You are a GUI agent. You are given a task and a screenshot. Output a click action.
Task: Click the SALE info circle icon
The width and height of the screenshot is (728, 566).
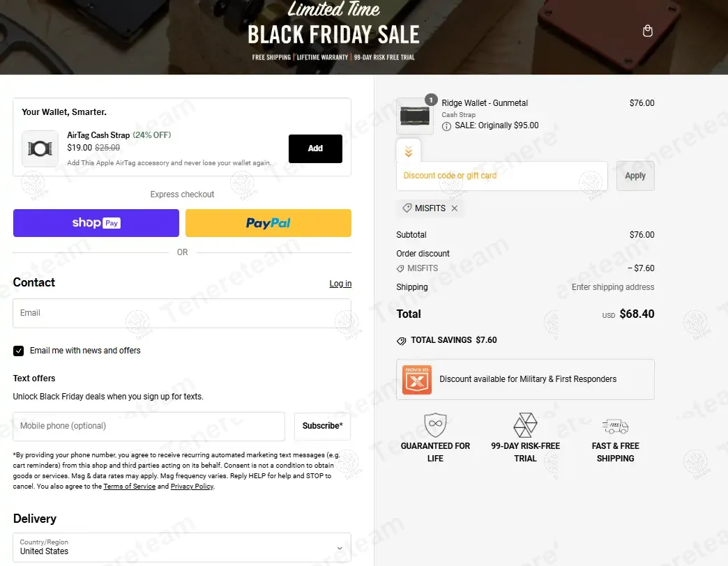pos(446,126)
